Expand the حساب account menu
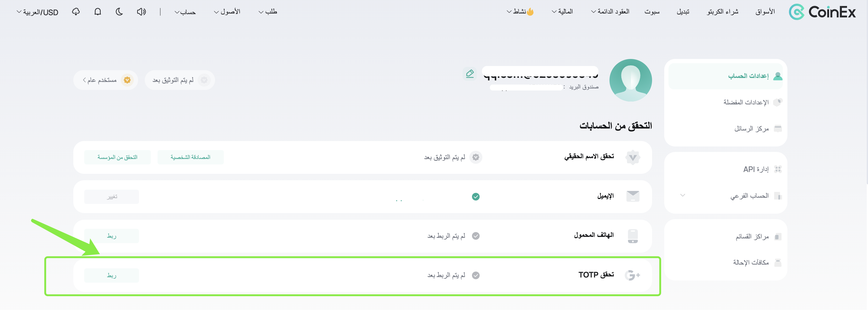 [185, 12]
